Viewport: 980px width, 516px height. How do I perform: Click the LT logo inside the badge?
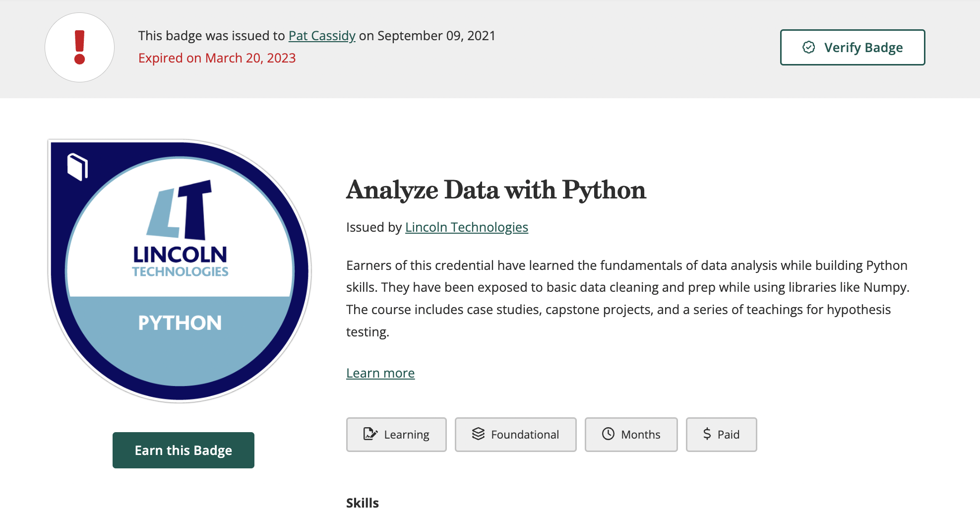[x=180, y=209]
